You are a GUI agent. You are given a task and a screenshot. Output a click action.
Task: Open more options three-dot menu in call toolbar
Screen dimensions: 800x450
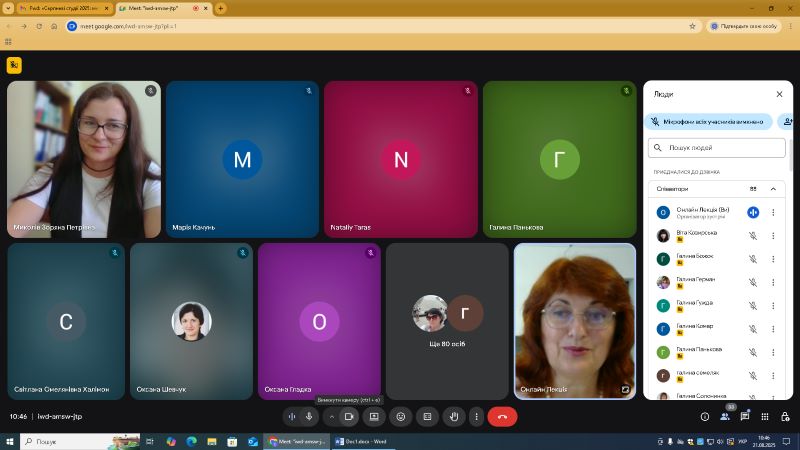point(476,416)
